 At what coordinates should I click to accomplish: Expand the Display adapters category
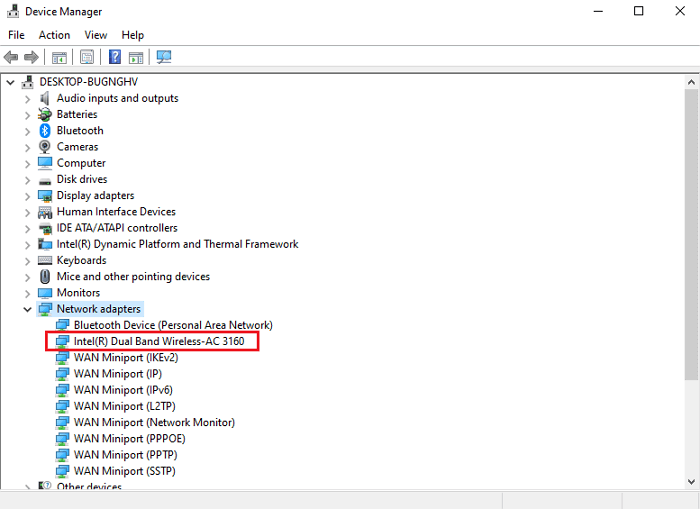click(x=27, y=196)
